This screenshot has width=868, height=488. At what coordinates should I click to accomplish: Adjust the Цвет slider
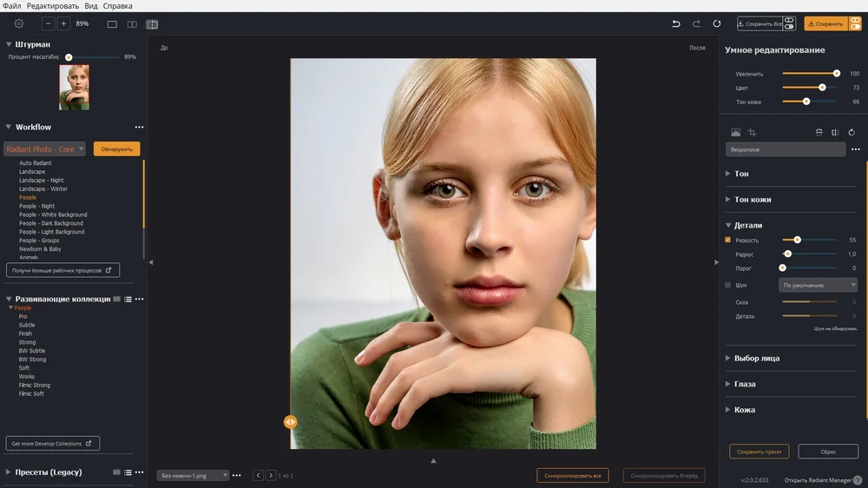[809, 88]
